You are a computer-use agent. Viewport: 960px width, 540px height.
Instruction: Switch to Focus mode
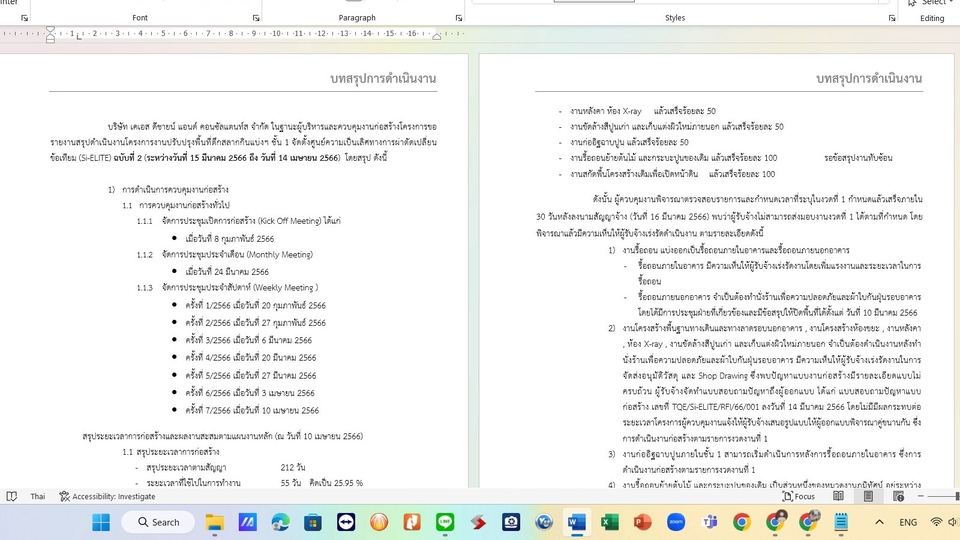pos(799,497)
